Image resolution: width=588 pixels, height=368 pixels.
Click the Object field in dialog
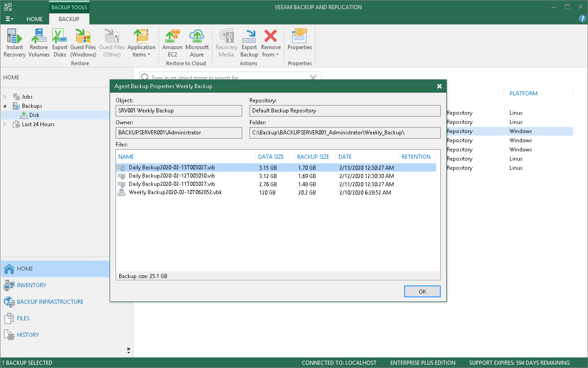[179, 111]
